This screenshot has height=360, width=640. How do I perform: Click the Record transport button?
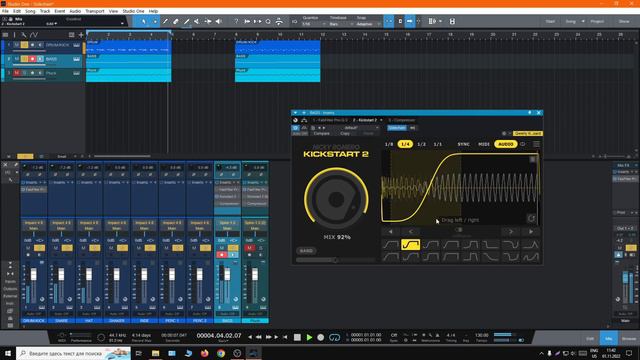pyautogui.click(x=321, y=337)
